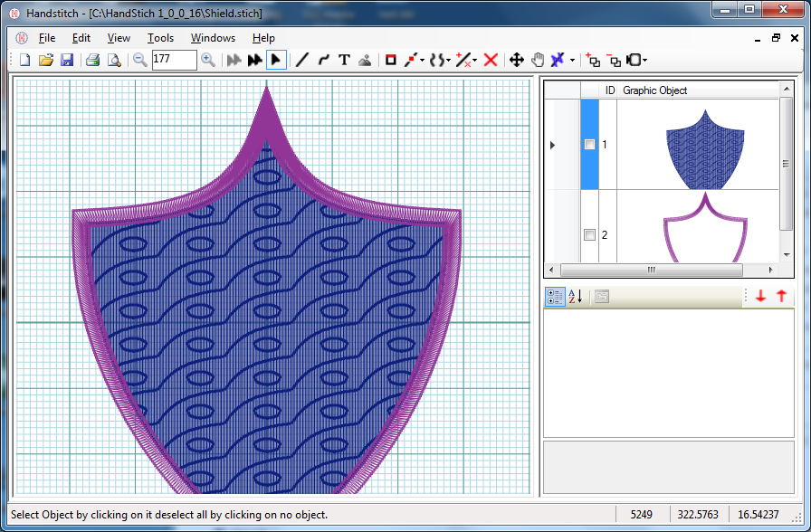Tick the checkbox for object 1
811x532 pixels.
pyautogui.click(x=589, y=145)
